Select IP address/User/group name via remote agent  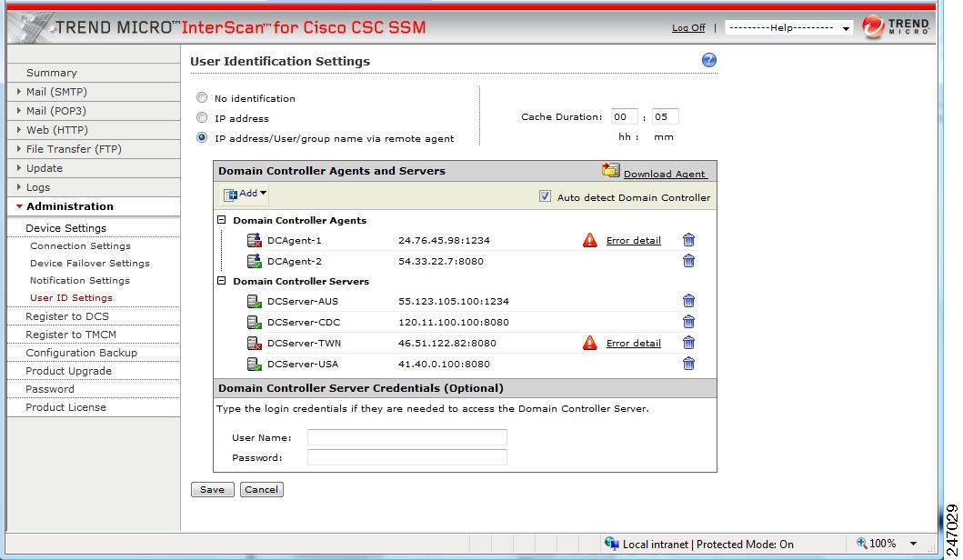click(x=202, y=137)
